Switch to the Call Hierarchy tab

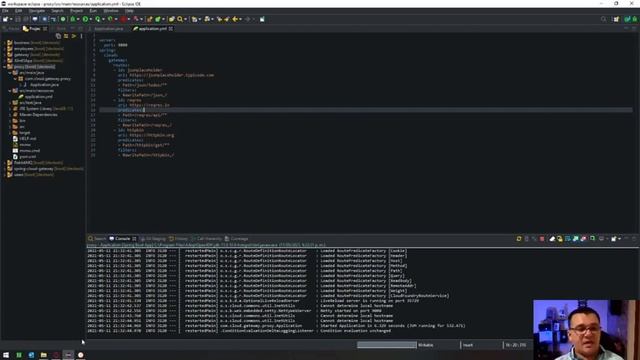[x=207, y=239]
